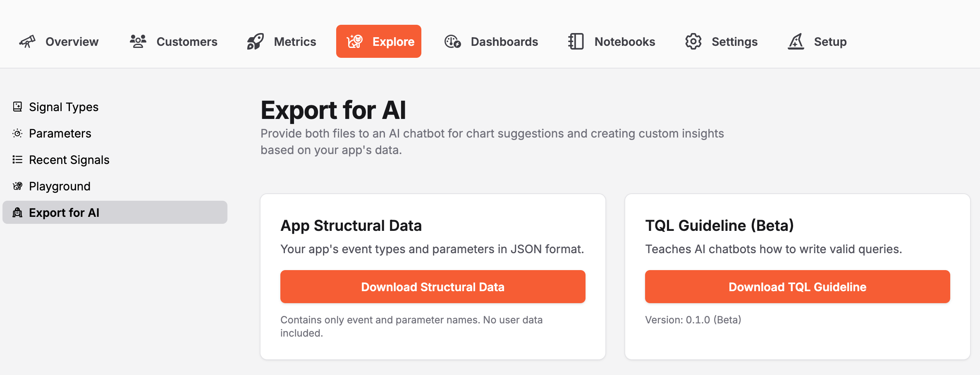
Task: Select the Customers people icon
Action: click(x=138, y=41)
